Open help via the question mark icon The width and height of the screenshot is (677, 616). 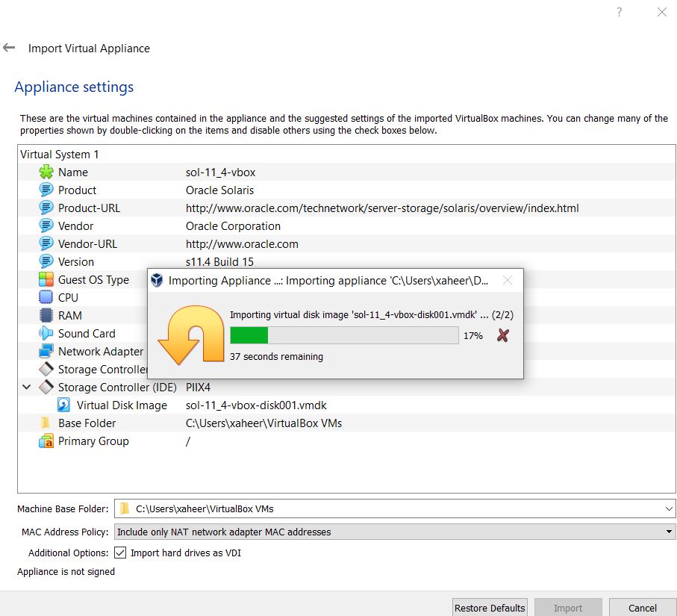[619, 12]
